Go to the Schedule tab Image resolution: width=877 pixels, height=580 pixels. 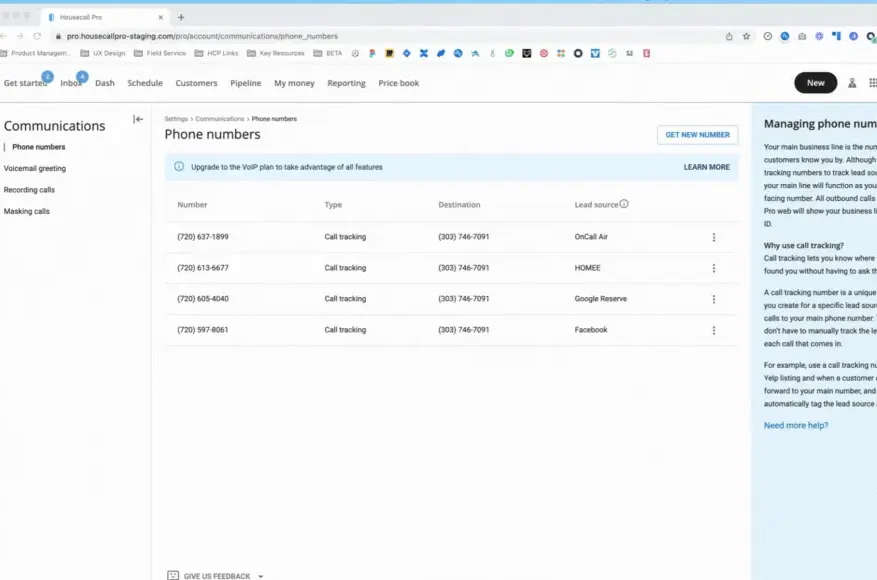click(x=145, y=83)
